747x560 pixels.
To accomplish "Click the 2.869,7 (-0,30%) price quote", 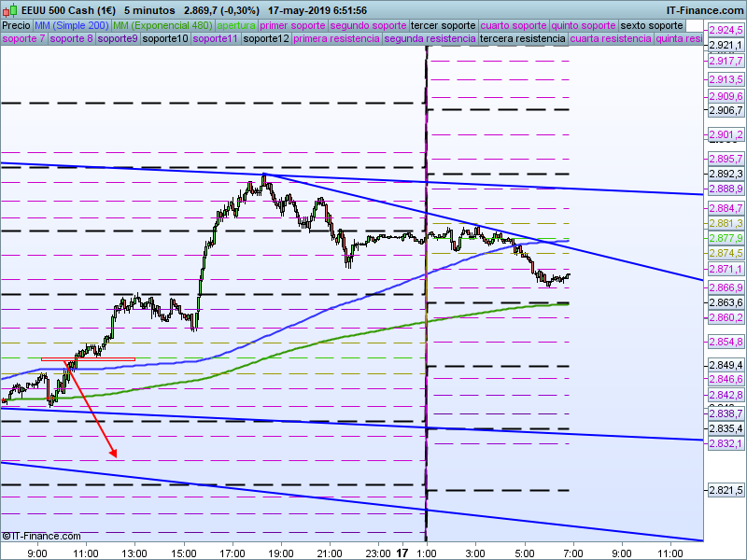I will (x=222, y=10).
